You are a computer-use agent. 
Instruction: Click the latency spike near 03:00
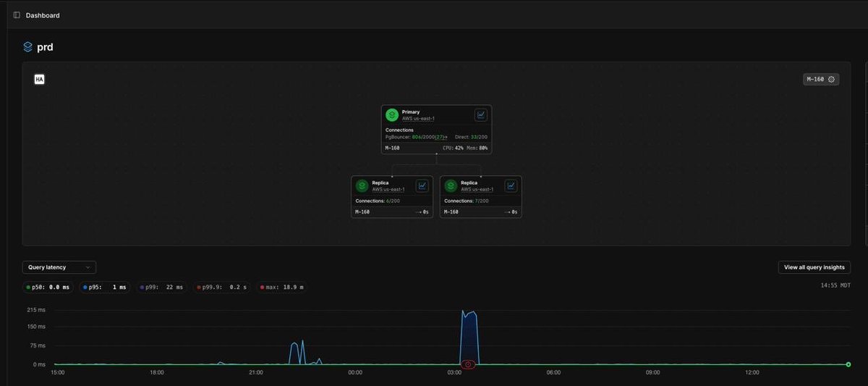tap(469, 337)
